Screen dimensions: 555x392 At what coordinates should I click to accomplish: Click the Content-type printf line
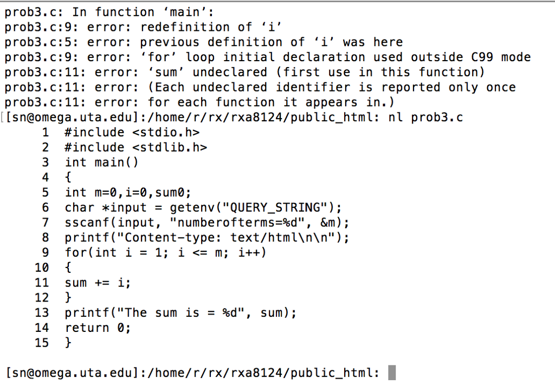[x=207, y=238]
